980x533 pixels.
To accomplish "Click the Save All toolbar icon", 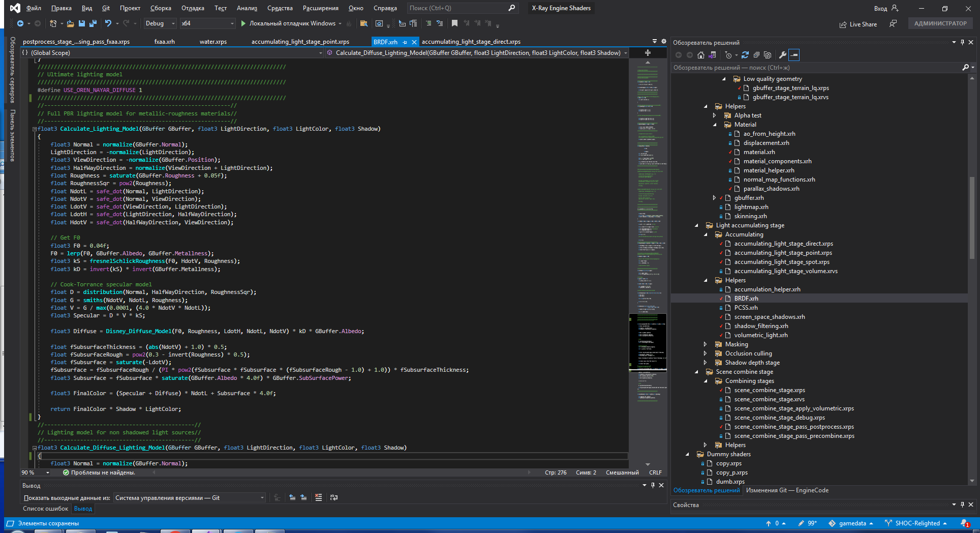I will (x=93, y=23).
